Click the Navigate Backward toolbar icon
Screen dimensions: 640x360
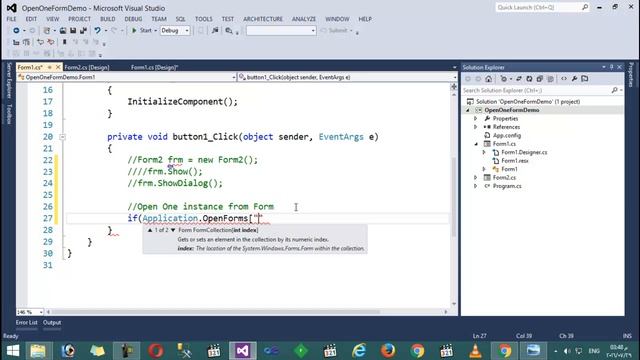pos(16,31)
